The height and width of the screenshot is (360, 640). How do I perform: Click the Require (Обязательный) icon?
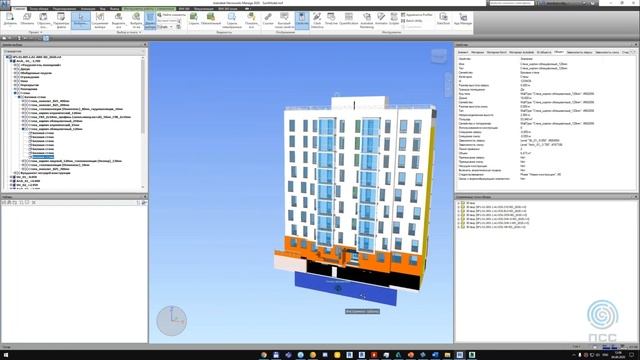211,19
